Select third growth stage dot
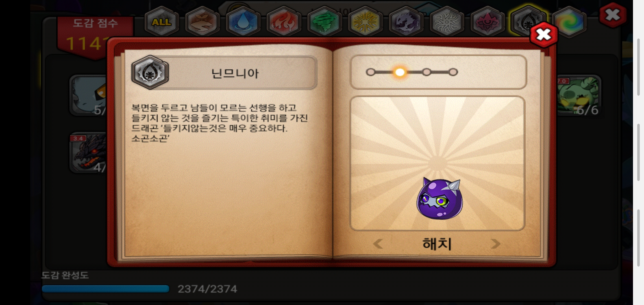 [427, 72]
